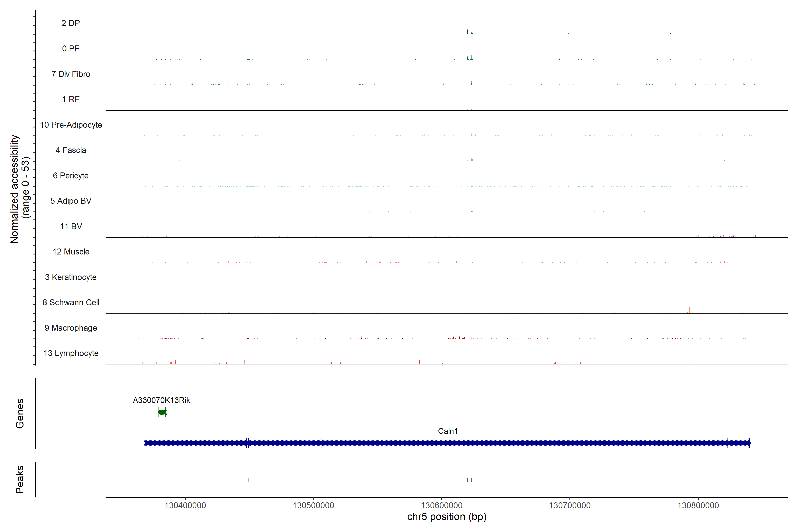This screenshot has width=798, height=532.
Task: Click the isolated left peak marker in Peaks
Action: pos(248,479)
